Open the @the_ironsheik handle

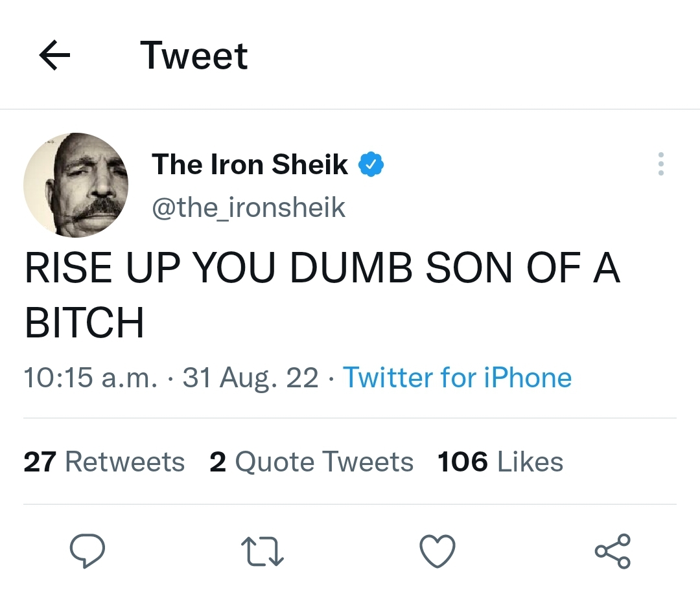coord(248,207)
